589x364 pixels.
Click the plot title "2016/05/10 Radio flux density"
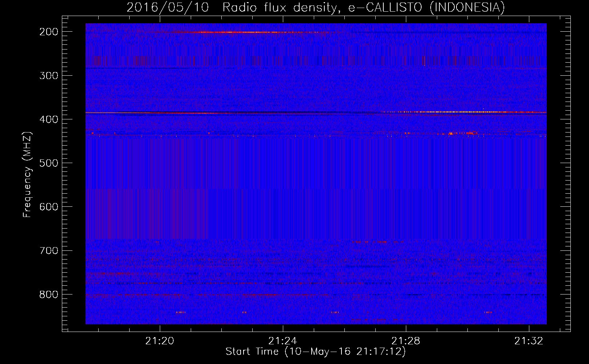(232, 8)
